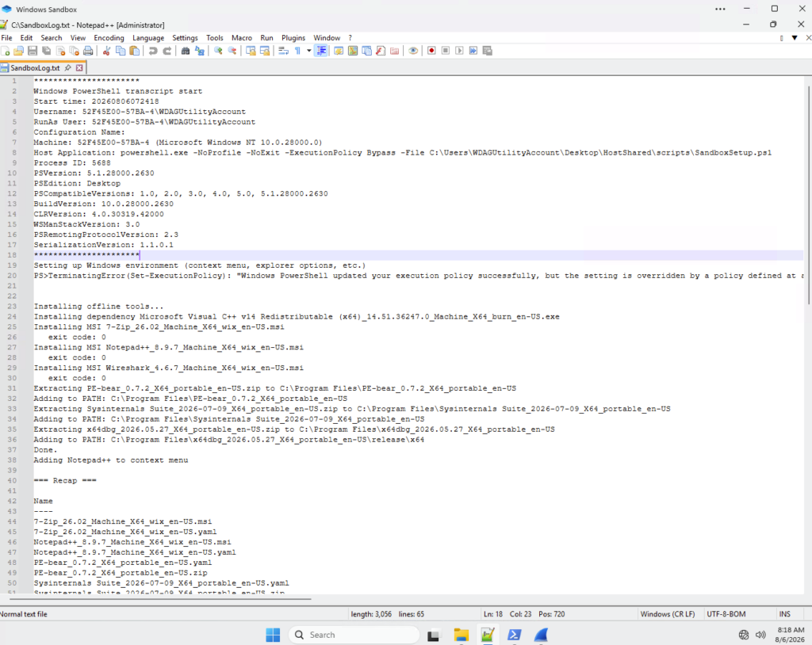Click line number 23 in the margin
The height and width of the screenshot is (645, 812).
(x=12, y=307)
